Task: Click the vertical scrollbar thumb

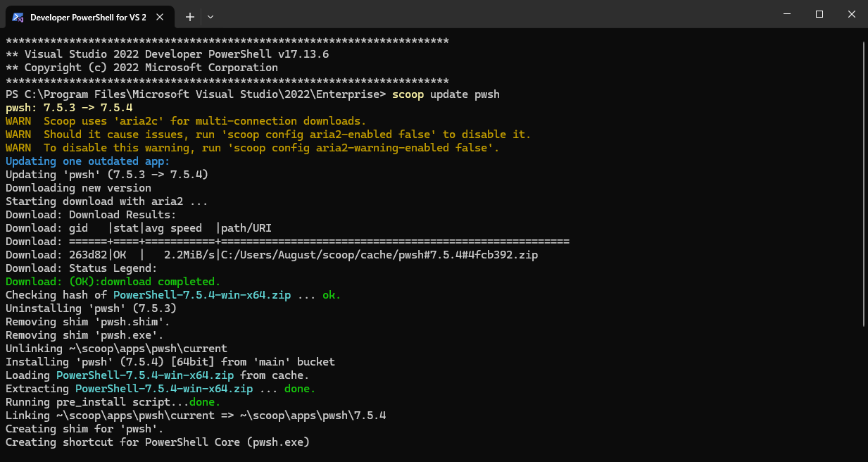Action: [864, 183]
